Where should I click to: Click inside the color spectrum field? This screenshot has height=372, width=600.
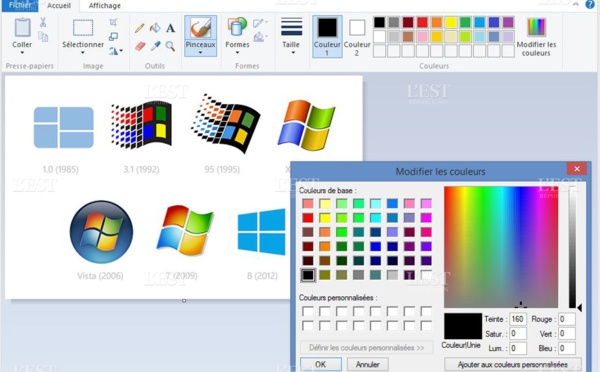(501, 247)
